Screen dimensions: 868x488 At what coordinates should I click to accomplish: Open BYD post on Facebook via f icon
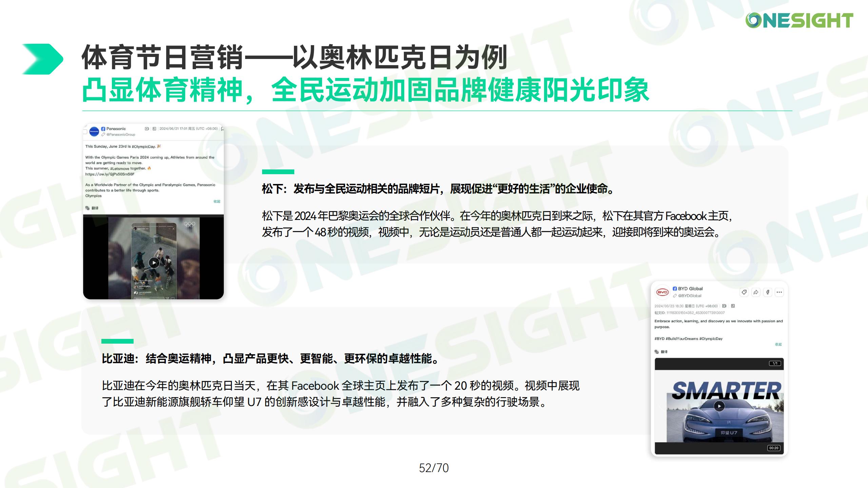pos(768,292)
